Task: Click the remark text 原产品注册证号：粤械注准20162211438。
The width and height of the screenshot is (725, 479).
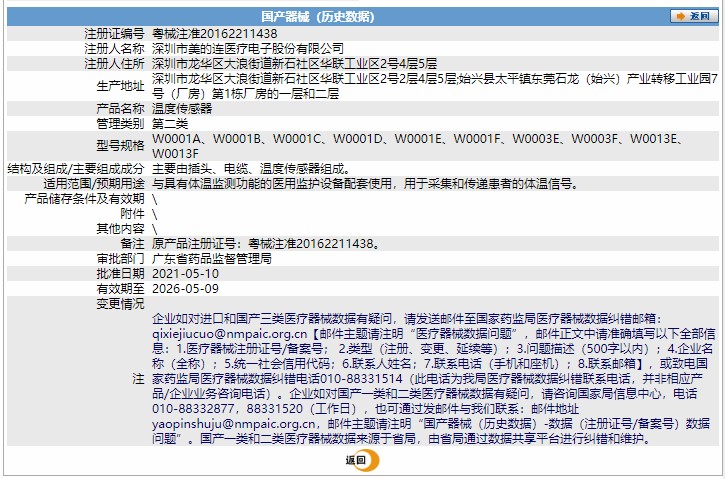Action: coord(267,244)
